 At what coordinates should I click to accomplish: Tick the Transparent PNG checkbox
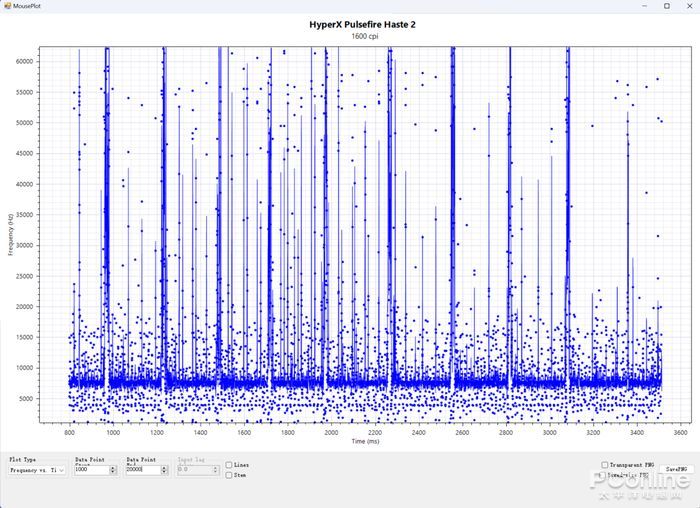click(605, 465)
